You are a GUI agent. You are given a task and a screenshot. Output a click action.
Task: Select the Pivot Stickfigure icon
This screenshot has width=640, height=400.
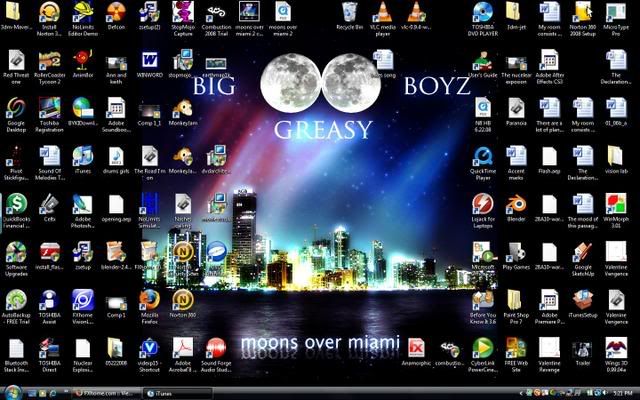coord(16,163)
